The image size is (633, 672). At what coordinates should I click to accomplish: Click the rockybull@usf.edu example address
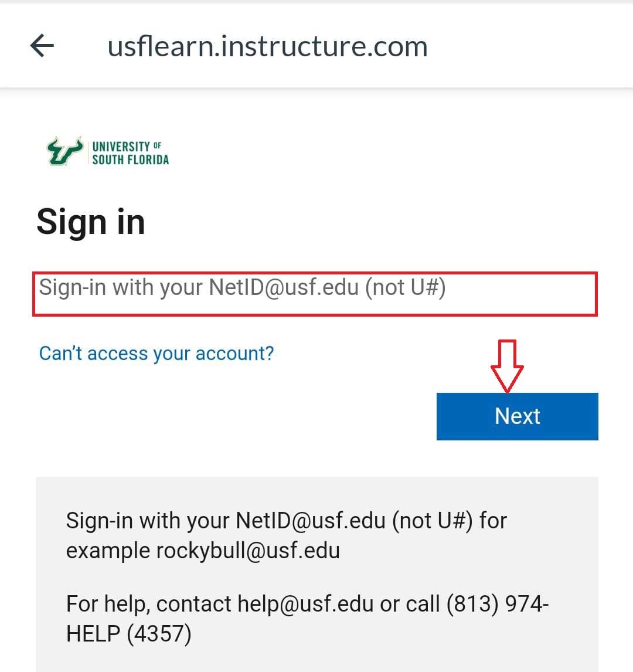[x=248, y=551]
